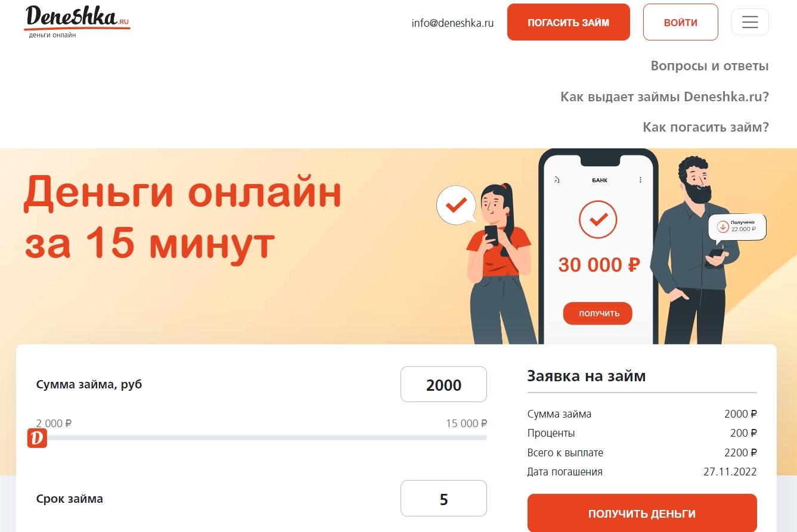Click the three-dot menu on phone illustration

641,180
